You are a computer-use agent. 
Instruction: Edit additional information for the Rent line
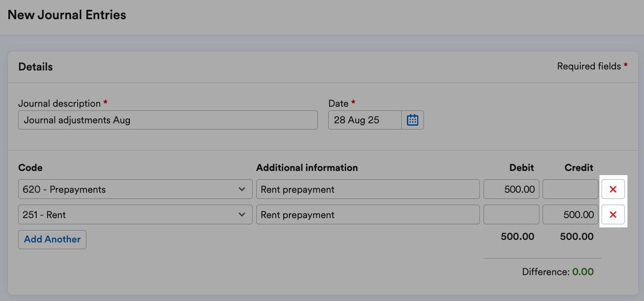coord(368,214)
